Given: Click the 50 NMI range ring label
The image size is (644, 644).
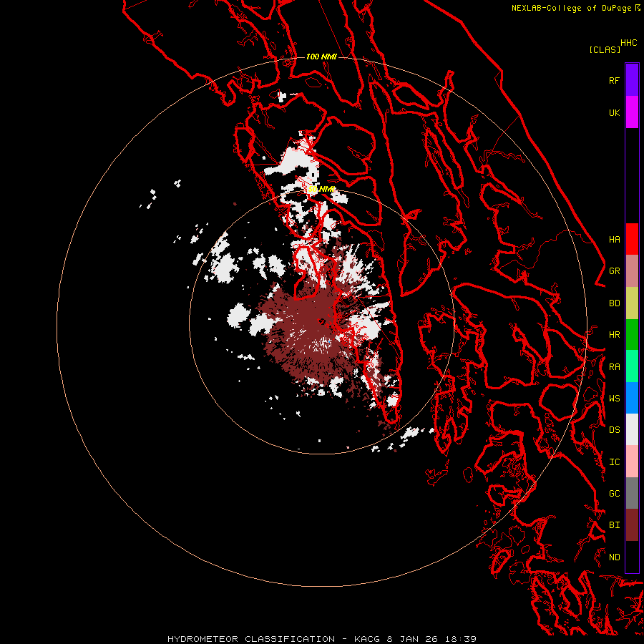Looking at the screenshot, I should click(321, 189).
